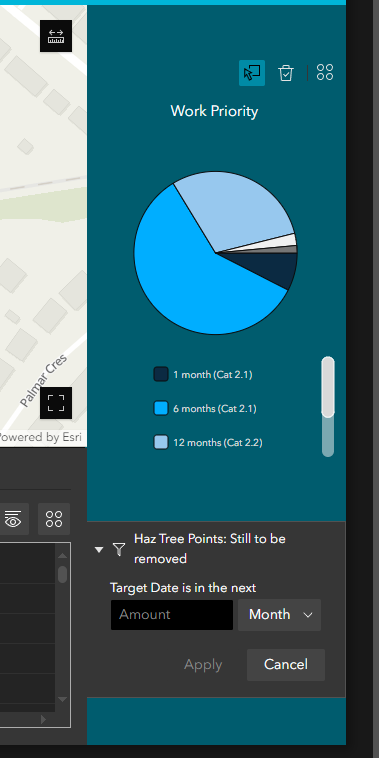Focus the Amount input field
The width and height of the screenshot is (379, 758).
click(172, 615)
